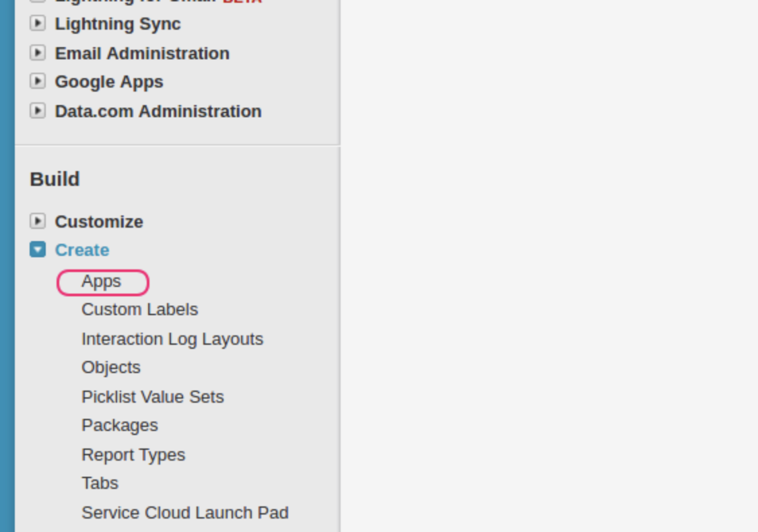Screen dimensions: 758x532
Task: Click the Data.com Administration expand arrow
Action: [x=38, y=110]
